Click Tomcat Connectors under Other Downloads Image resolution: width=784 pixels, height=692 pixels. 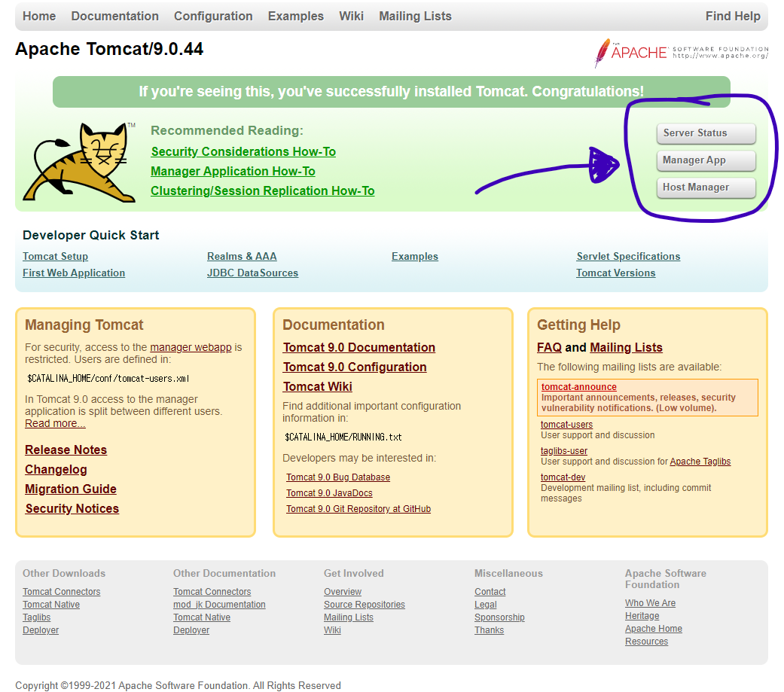point(61,592)
